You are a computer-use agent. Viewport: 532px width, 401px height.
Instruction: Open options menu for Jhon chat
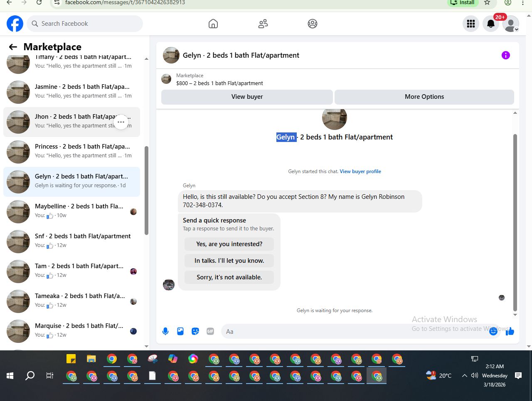pyautogui.click(x=121, y=122)
